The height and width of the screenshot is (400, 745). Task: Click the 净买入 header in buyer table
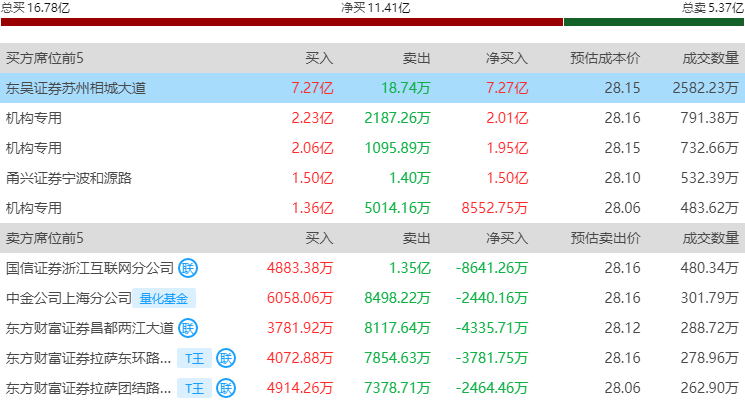point(507,58)
